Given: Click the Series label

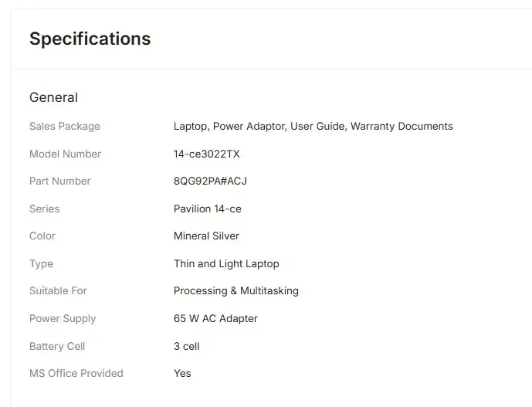Looking at the screenshot, I should point(44,209).
